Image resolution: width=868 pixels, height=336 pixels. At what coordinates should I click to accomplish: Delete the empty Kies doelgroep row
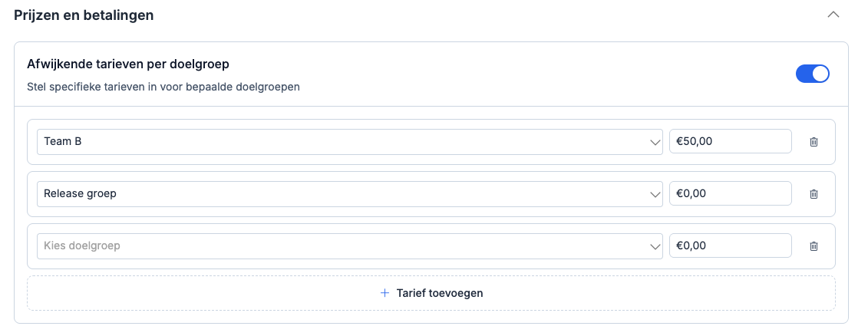[x=814, y=246]
